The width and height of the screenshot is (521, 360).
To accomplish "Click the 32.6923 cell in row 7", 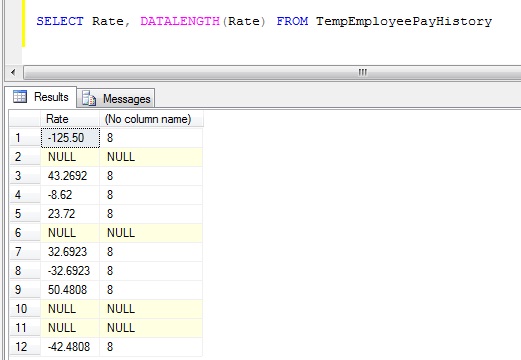I will (x=70, y=252).
